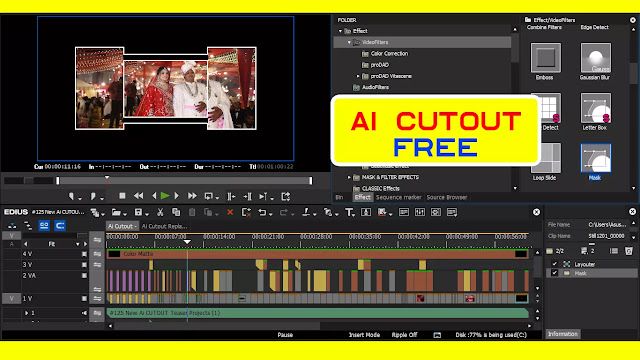Switch to the Effect tab
The height and width of the screenshot is (360, 640).
[362, 197]
